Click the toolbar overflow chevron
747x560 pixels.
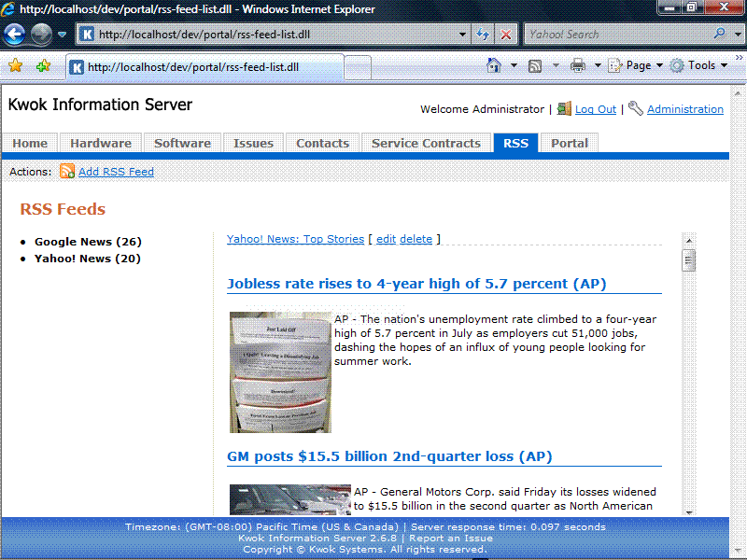click(x=739, y=57)
